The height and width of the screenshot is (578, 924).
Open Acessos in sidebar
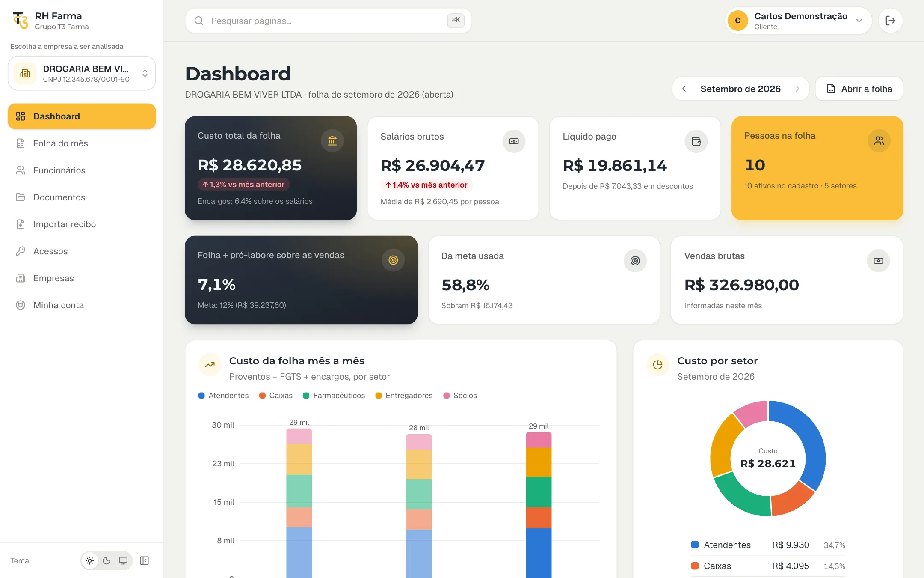(x=82, y=251)
